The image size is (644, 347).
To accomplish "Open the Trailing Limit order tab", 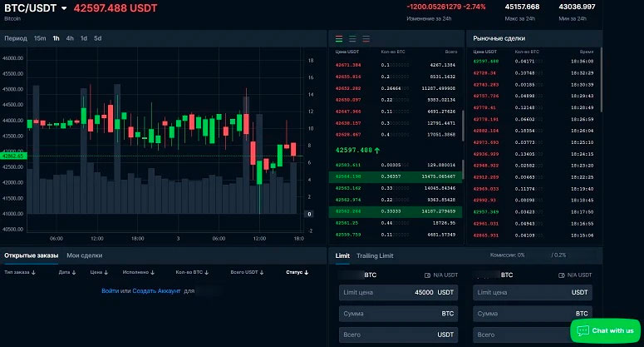I will [x=375, y=255].
